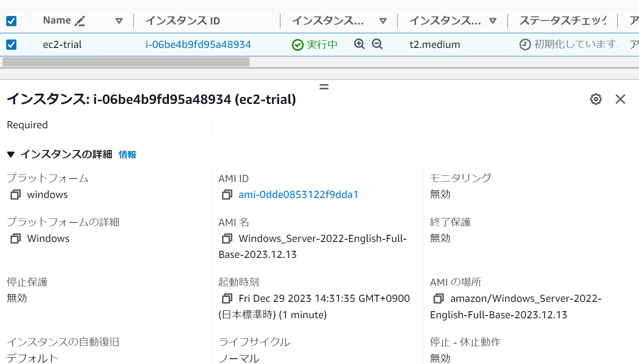
Task: Click the インスタンス ID column header
Action: [183, 21]
